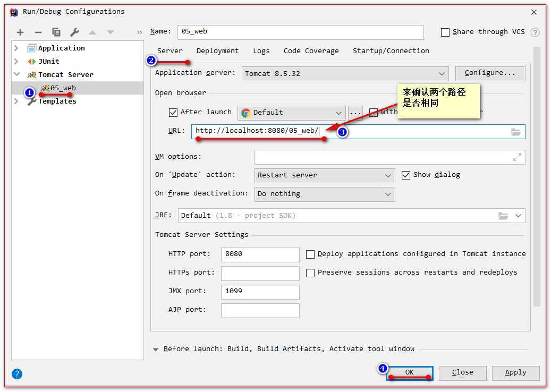Open the Startup/Connection tab
Viewport: 551px width, 392px height.
point(391,51)
